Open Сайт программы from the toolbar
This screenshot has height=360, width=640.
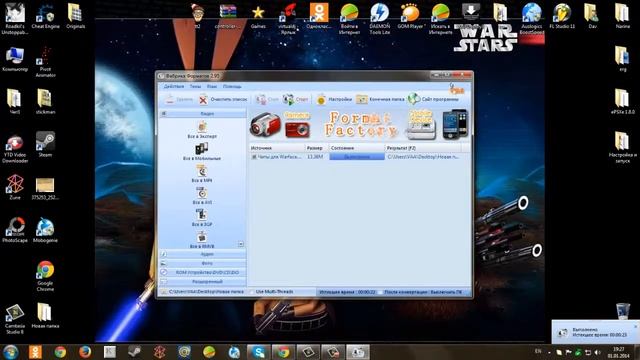tap(433, 99)
